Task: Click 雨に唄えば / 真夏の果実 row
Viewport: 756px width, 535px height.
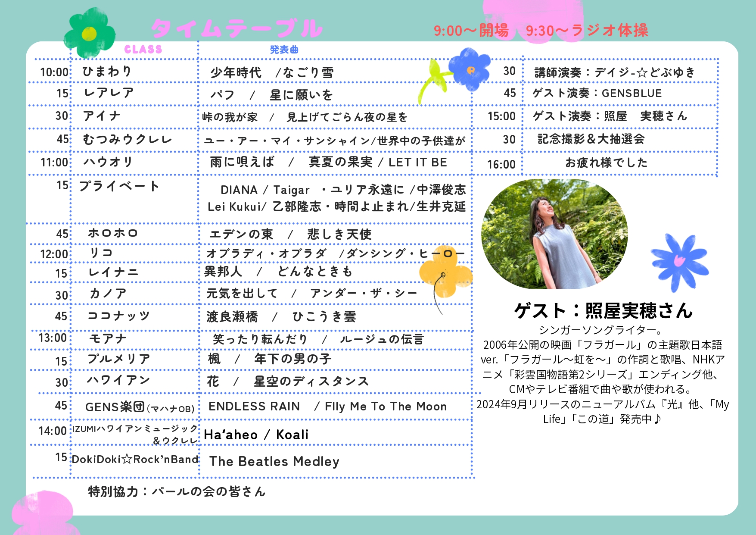Action: (329, 163)
